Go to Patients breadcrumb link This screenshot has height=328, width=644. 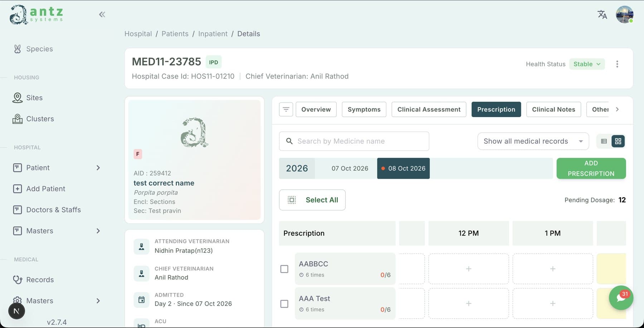coord(175,34)
